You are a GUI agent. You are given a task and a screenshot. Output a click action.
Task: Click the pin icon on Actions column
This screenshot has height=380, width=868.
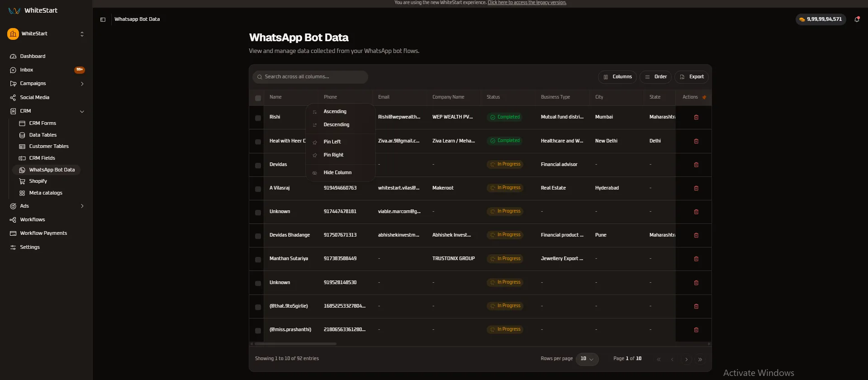click(x=704, y=97)
